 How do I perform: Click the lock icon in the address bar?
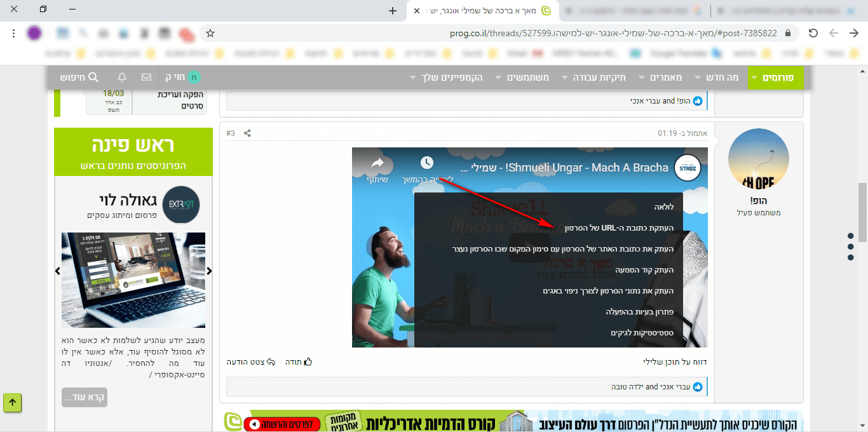[x=788, y=33]
